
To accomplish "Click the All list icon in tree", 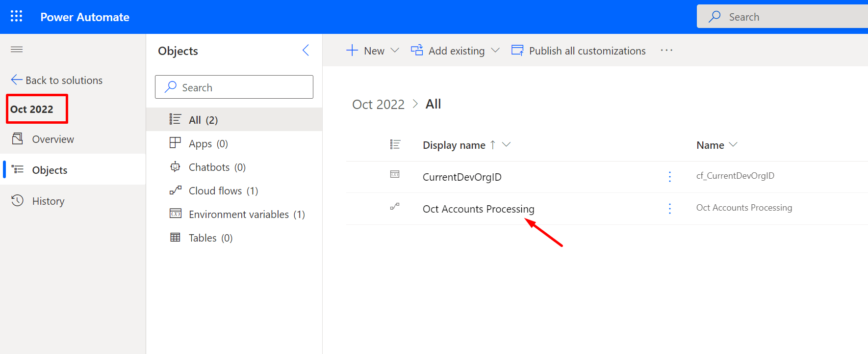I will [175, 119].
